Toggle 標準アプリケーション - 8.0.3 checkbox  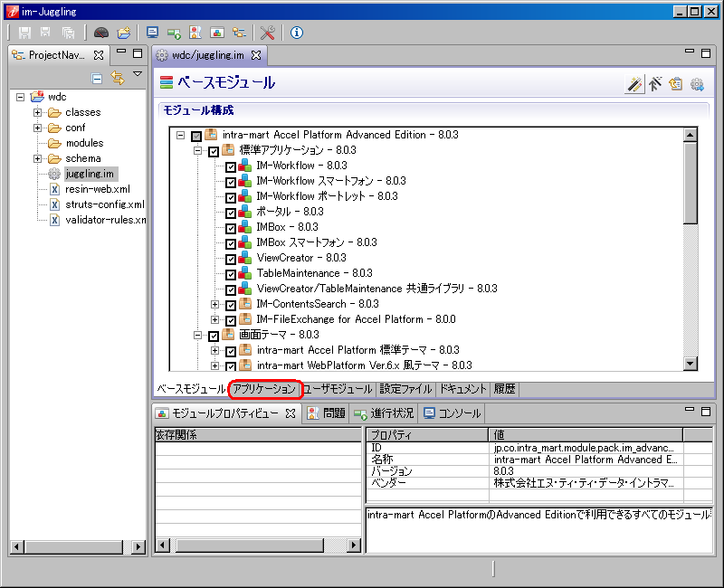(214, 151)
